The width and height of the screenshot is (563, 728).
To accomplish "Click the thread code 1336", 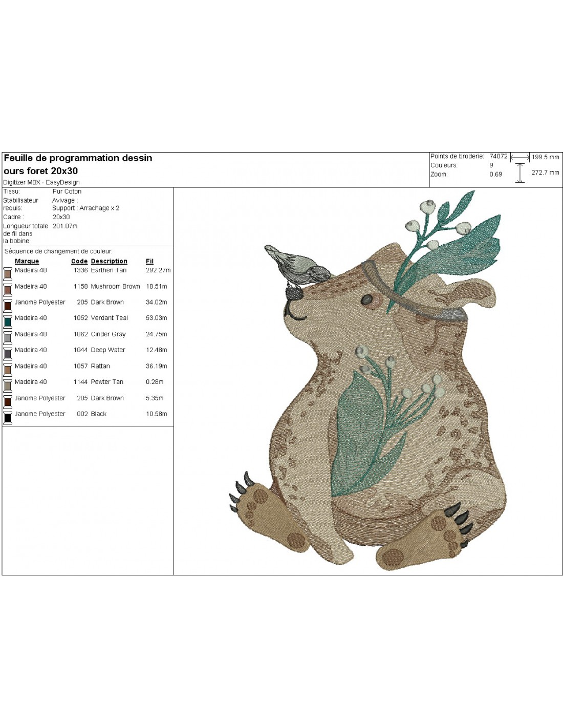I will [80, 270].
